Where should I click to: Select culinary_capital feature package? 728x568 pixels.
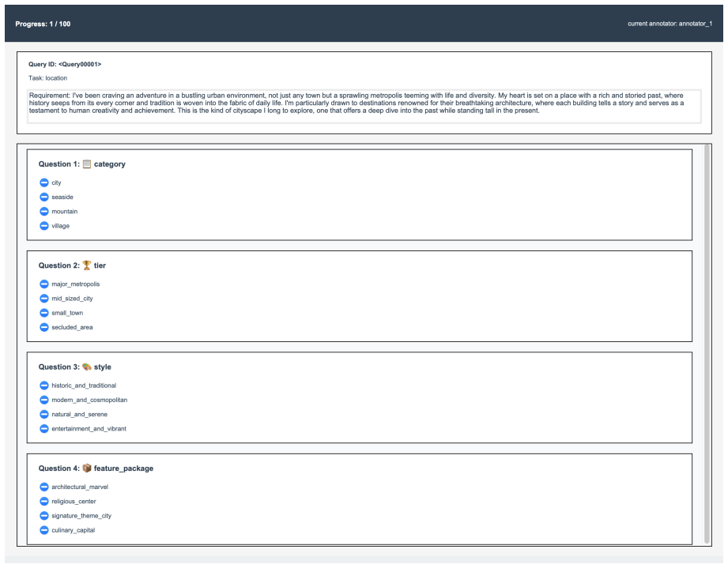coord(44,530)
